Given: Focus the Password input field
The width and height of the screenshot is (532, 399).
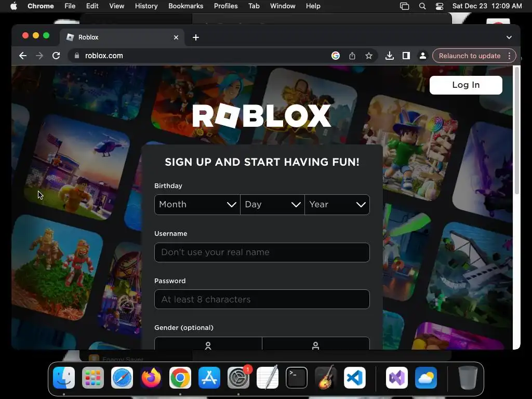Looking at the screenshot, I should click(x=262, y=299).
